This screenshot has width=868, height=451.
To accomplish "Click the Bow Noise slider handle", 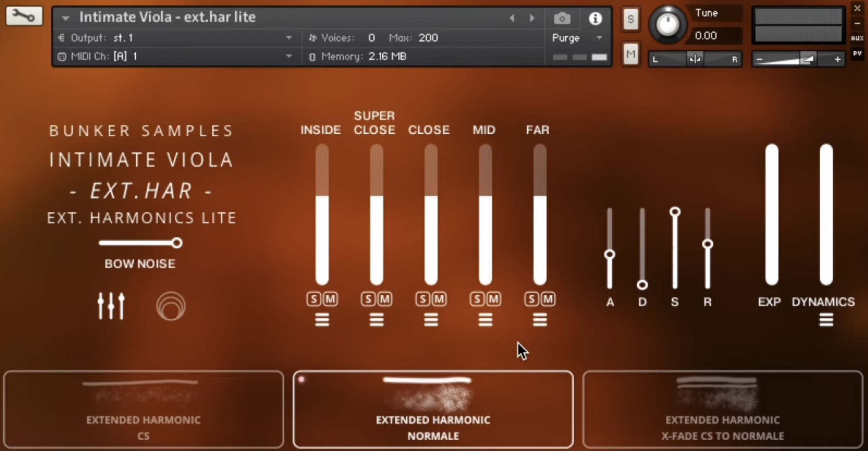I will pyautogui.click(x=177, y=243).
